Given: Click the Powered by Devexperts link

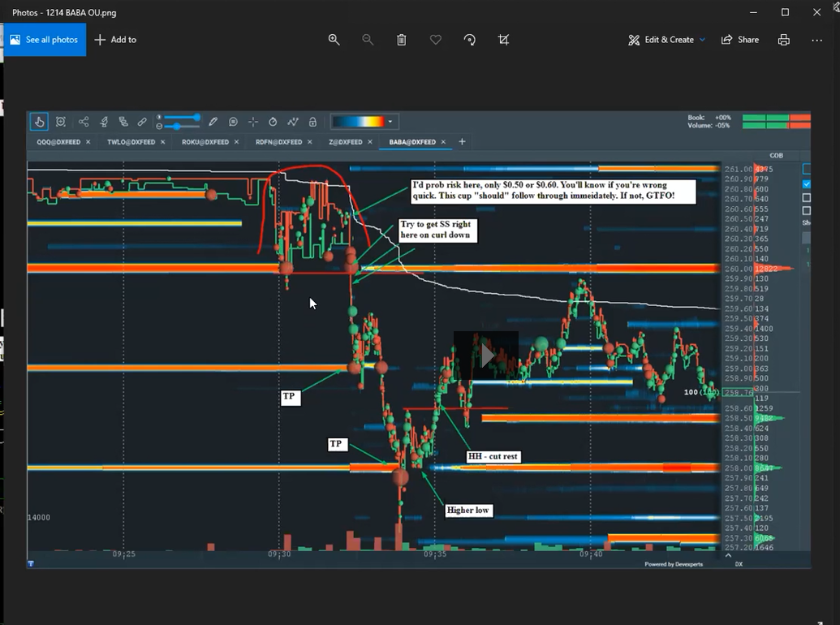Looking at the screenshot, I should 674,564.
